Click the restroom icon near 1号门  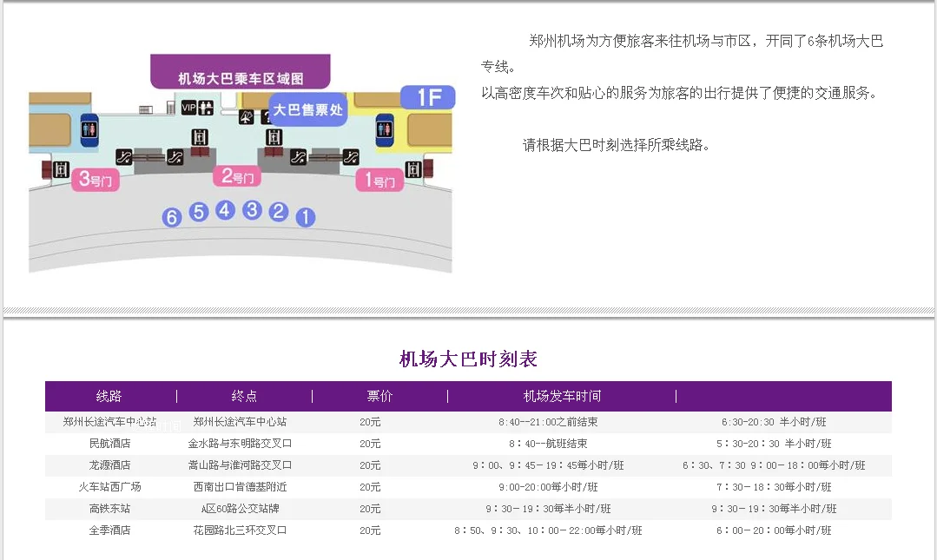tap(384, 131)
